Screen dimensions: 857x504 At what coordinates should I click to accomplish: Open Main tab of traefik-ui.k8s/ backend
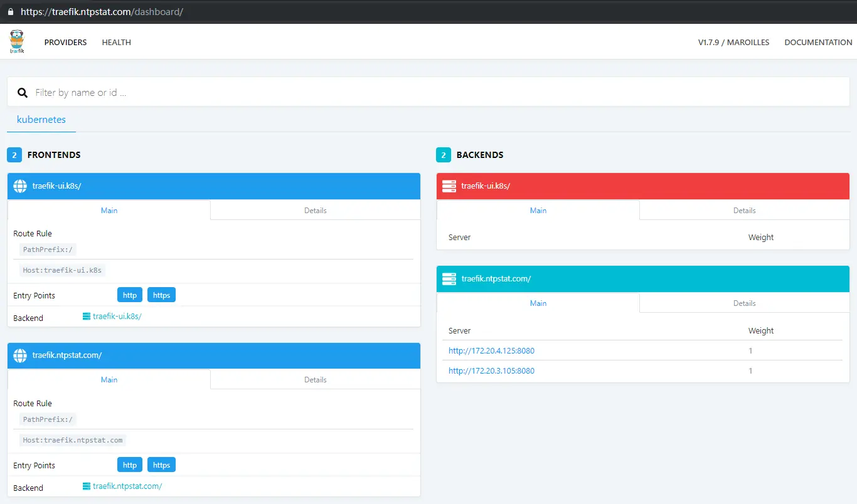(x=538, y=210)
